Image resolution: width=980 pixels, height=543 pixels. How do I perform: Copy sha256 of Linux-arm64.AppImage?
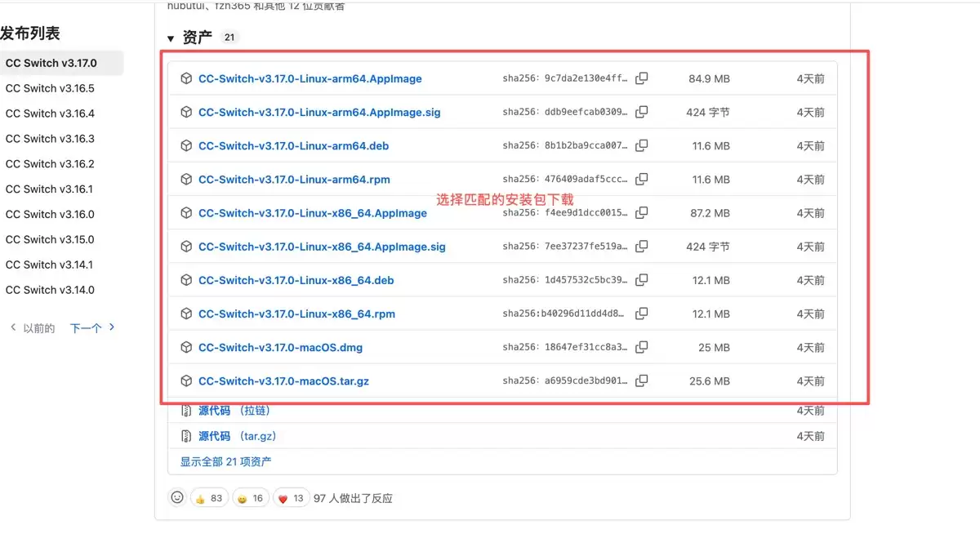tap(642, 78)
